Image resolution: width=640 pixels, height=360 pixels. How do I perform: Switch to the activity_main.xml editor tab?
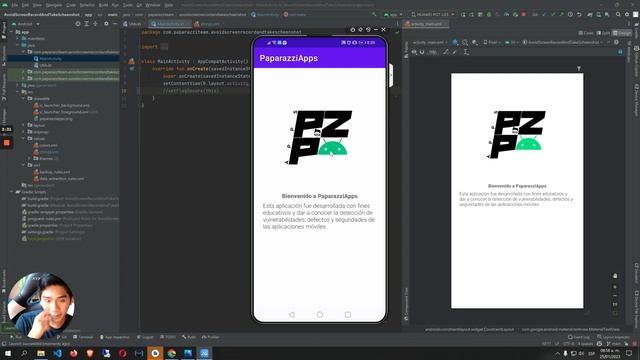pyautogui.click(x=426, y=24)
